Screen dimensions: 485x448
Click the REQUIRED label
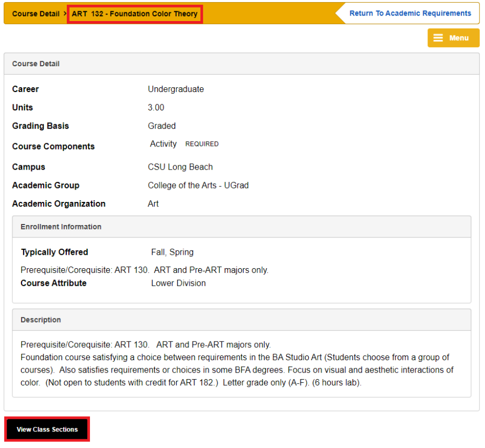tap(202, 144)
